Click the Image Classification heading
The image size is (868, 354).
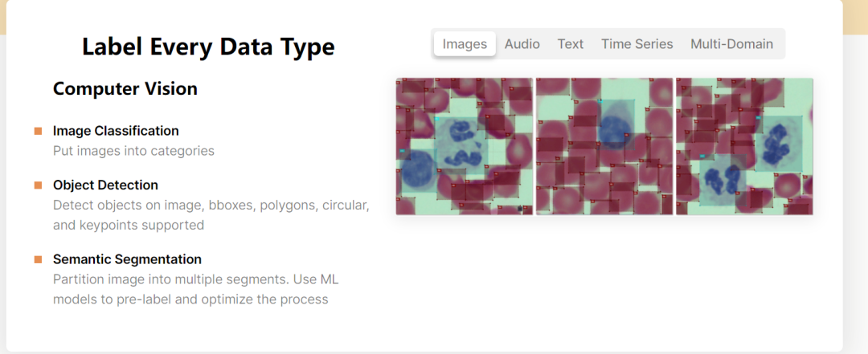pyautogui.click(x=116, y=131)
